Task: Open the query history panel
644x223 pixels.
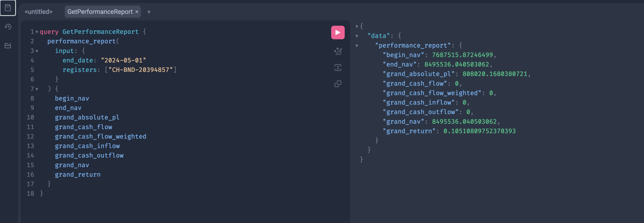Action: (8, 26)
